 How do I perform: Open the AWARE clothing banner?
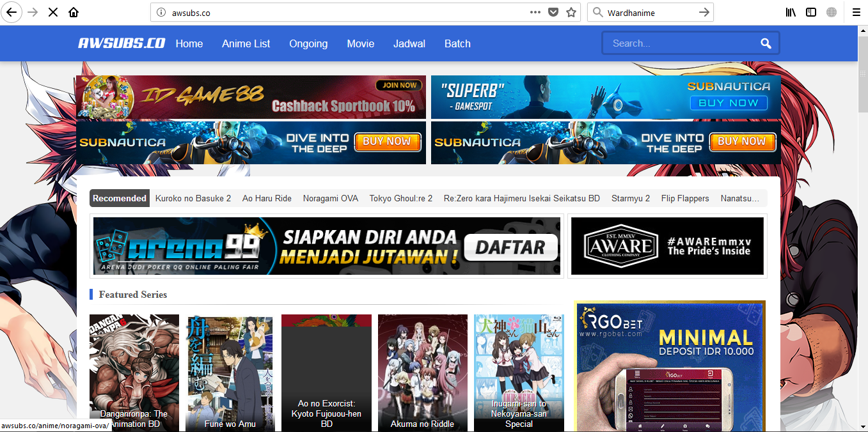(x=667, y=246)
